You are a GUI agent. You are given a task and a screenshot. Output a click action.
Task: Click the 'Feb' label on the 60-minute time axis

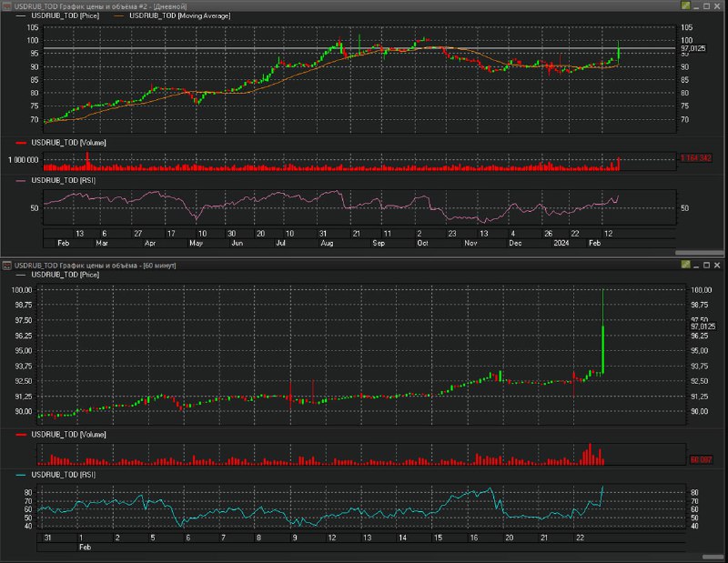(85, 548)
